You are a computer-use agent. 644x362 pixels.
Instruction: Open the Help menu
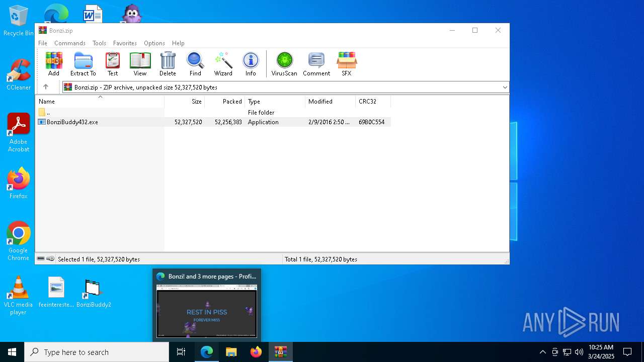(x=178, y=43)
